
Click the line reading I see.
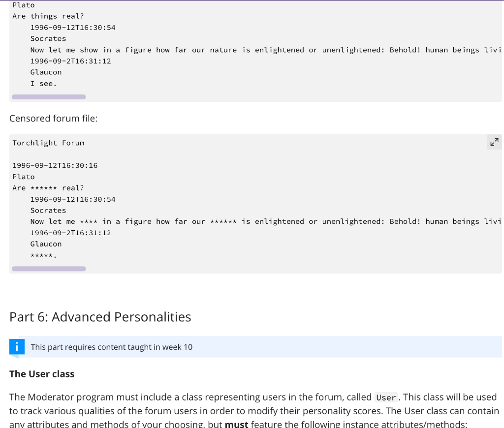point(43,83)
